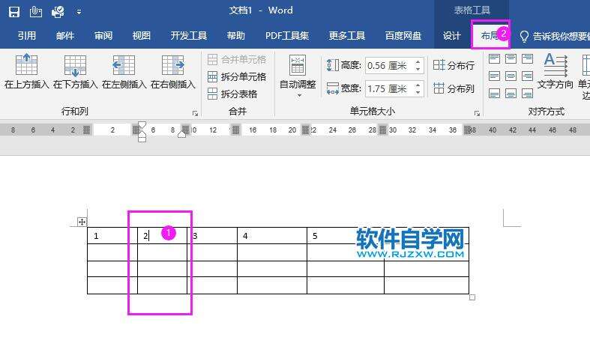Click the 宽度 value field 1.75 厘米
Viewport: 590px width, 364px height.
pos(389,88)
